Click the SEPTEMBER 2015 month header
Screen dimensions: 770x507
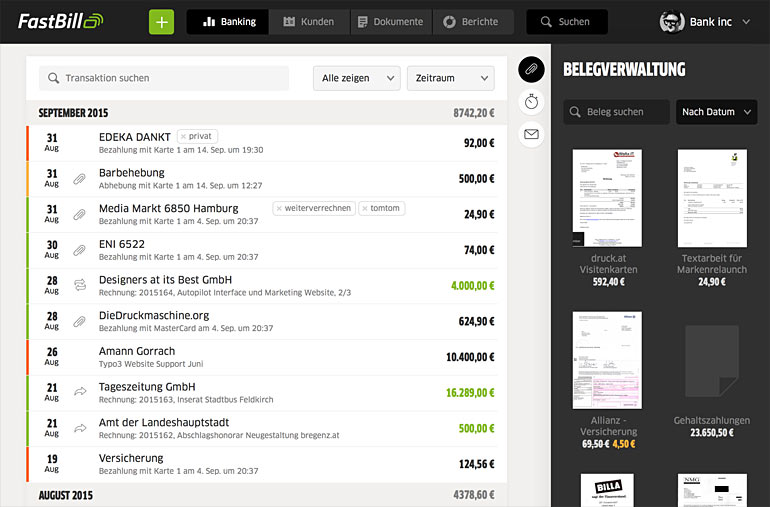(x=73, y=113)
